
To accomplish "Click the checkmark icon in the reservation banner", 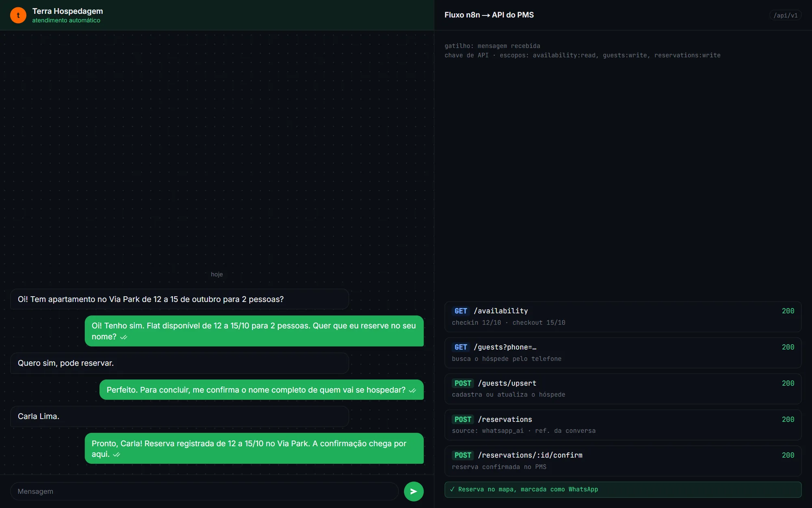I will tap(452, 489).
